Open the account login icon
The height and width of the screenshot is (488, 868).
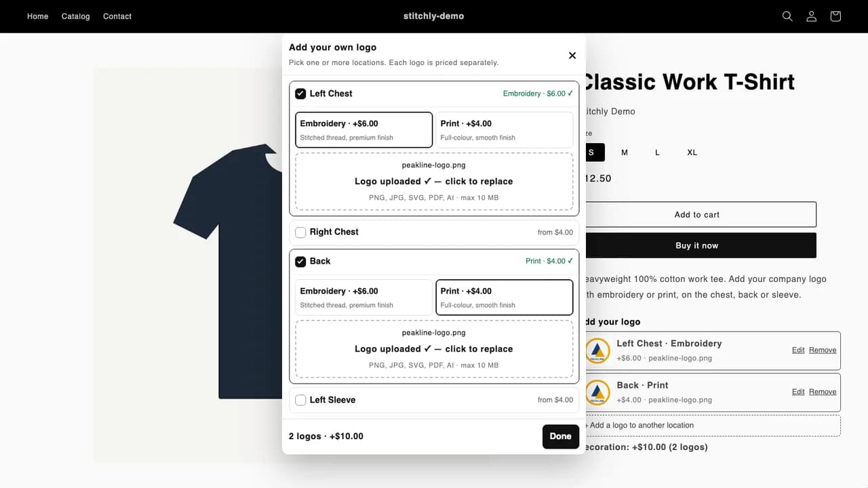coord(811,16)
